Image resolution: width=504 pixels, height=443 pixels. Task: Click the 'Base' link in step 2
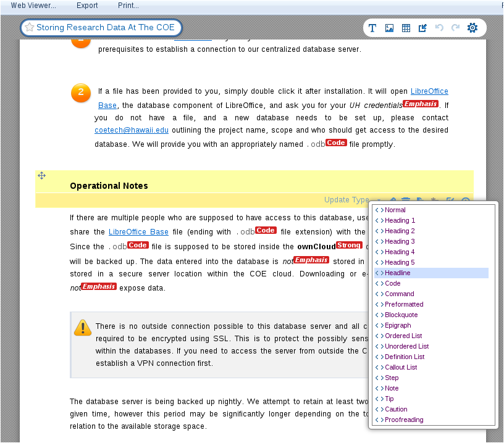point(107,106)
